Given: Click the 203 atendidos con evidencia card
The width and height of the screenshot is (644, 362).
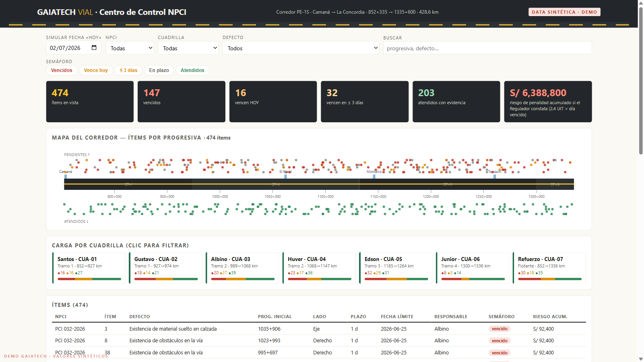Looking at the screenshot, I should [x=456, y=101].
